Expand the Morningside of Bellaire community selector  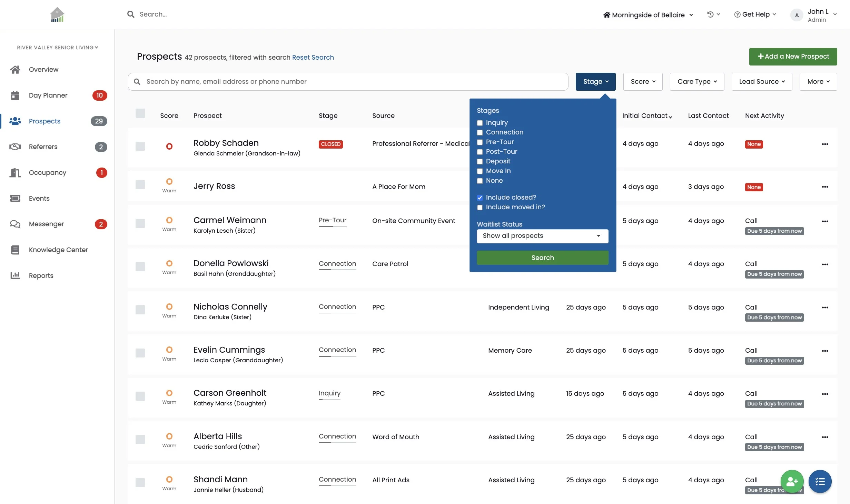point(648,15)
